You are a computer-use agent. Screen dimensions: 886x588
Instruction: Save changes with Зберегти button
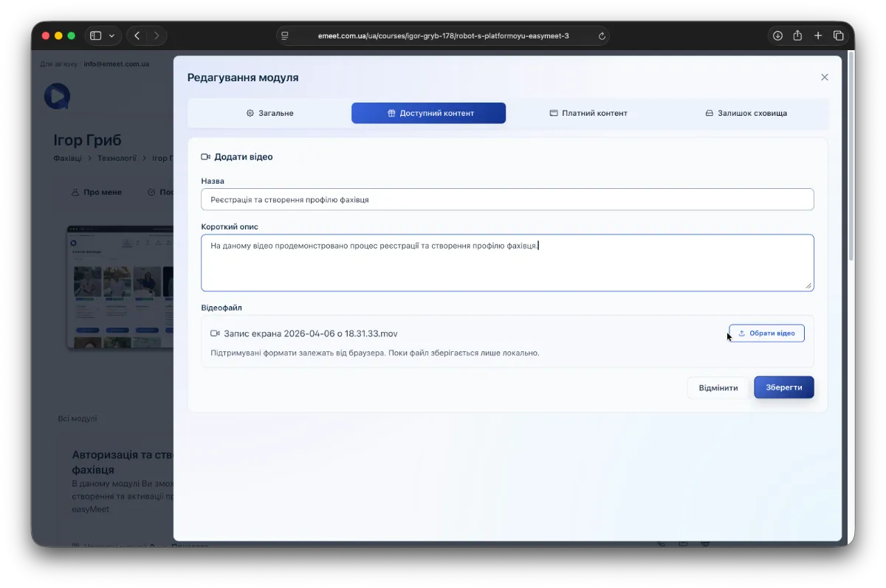783,387
